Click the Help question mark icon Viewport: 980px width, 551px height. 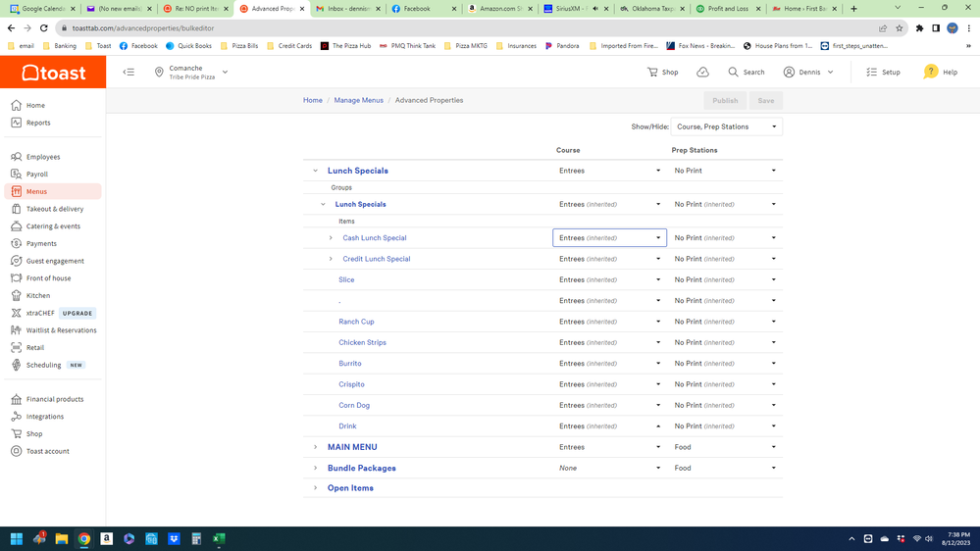(930, 73)
